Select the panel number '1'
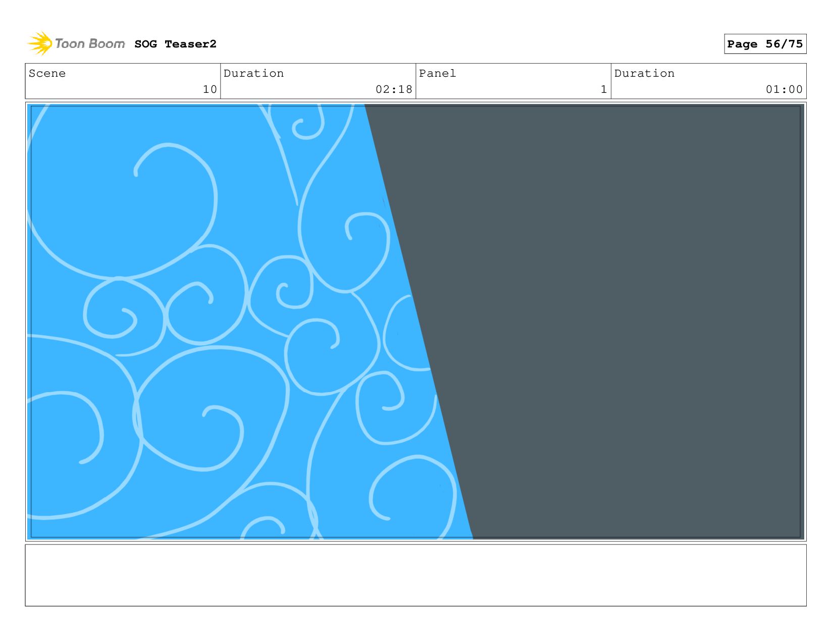 (x=604, y=89)
